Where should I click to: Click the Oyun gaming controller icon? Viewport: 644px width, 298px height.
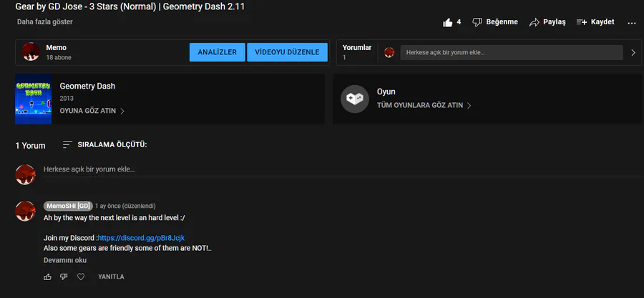[x=354, y=99]
